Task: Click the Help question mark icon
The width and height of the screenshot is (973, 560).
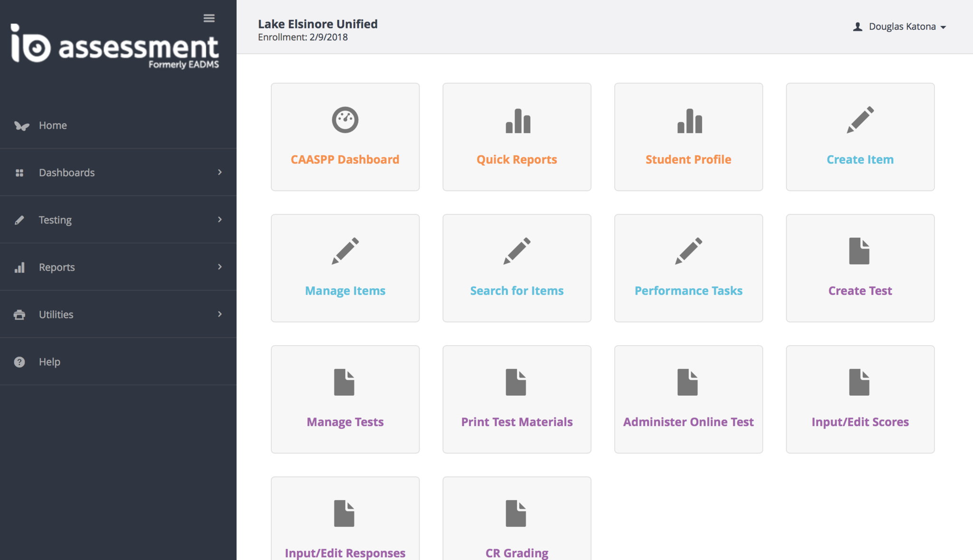Action: (x=19, y=362)
